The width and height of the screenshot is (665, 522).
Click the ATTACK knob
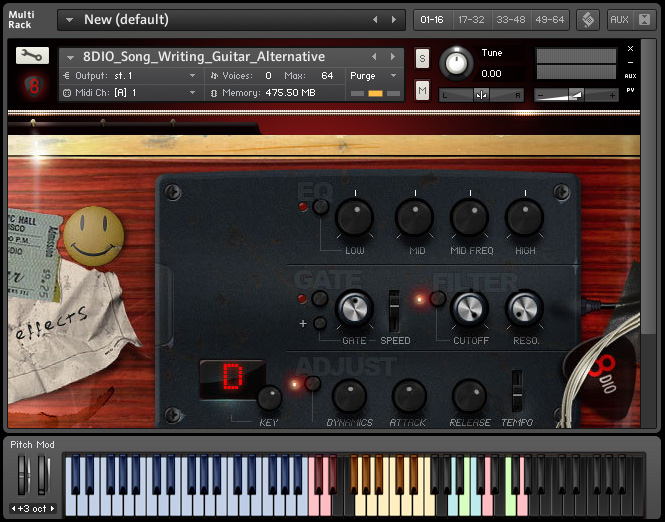409,396
